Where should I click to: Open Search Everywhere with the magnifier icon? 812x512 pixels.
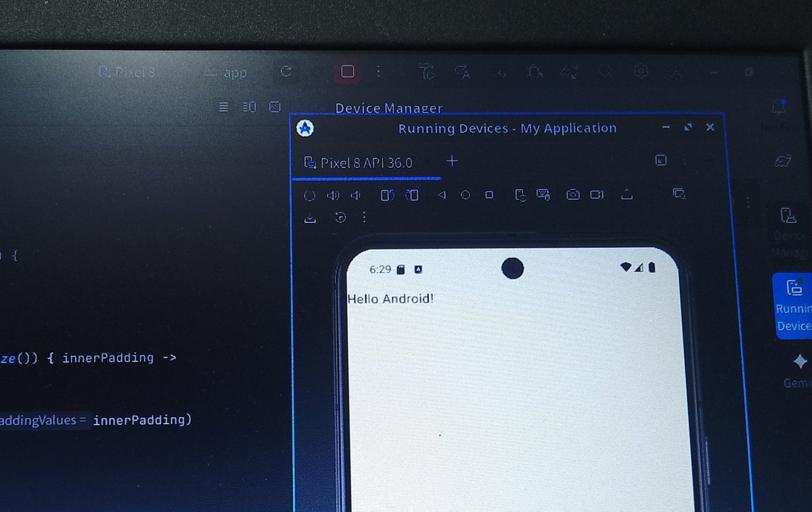point(606,71)
